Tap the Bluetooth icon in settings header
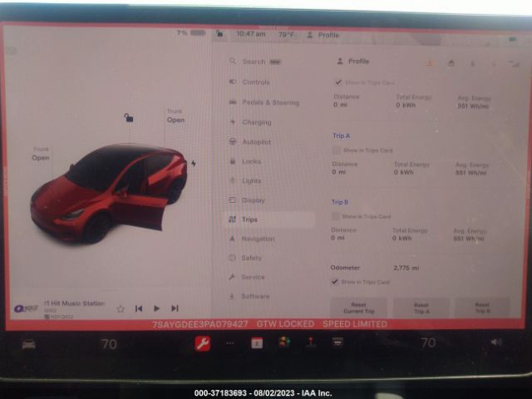532x399 pixels. 473,64
